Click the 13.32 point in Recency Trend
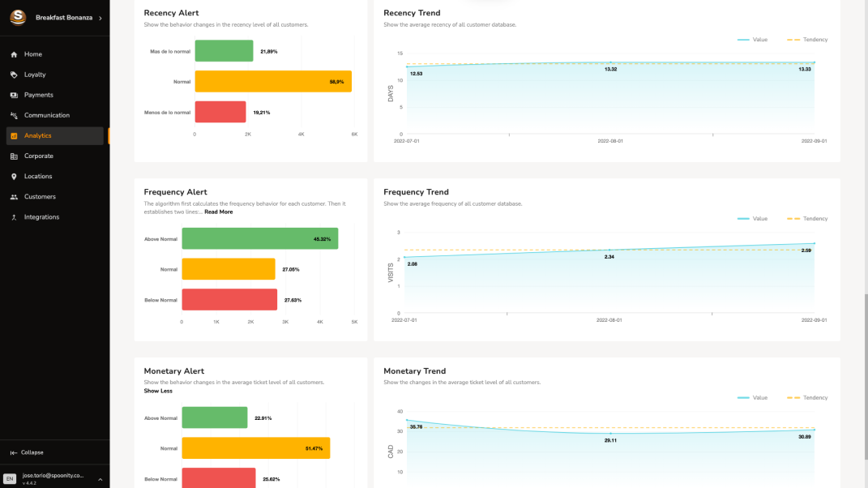The width and height of the screenshot is (868, 488). point(610,62)
